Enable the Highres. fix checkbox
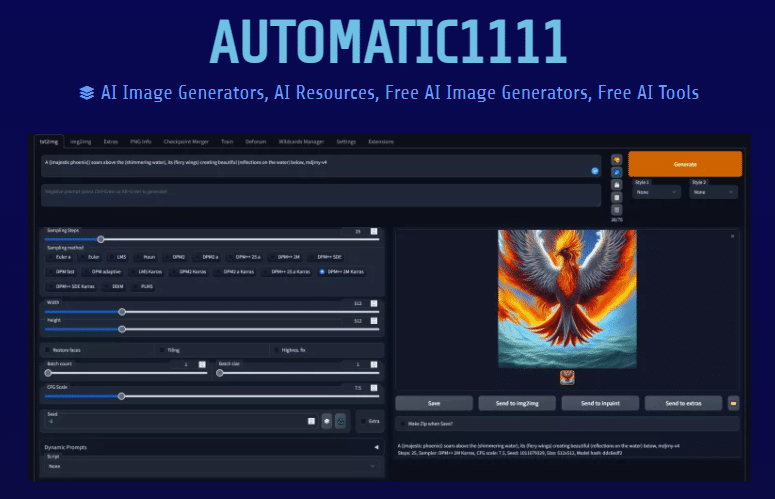This screenshot has width=775, height=499. [x=277, y=350]
